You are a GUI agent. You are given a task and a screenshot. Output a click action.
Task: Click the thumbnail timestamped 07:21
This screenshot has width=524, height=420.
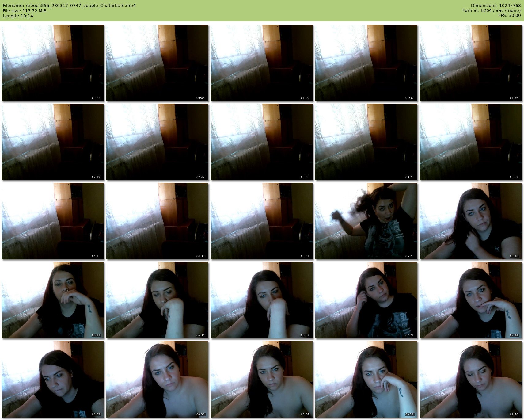366,300
